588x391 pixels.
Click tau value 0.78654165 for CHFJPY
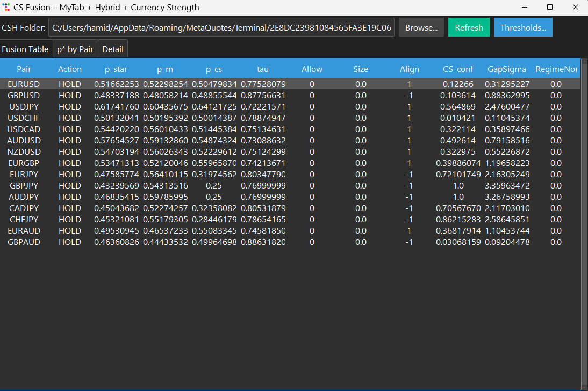(263, 219)
